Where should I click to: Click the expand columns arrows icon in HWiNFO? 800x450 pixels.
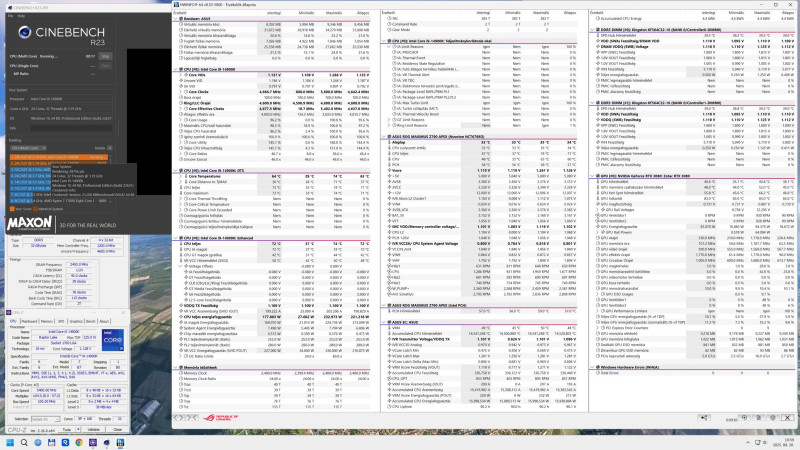(179, 417)
